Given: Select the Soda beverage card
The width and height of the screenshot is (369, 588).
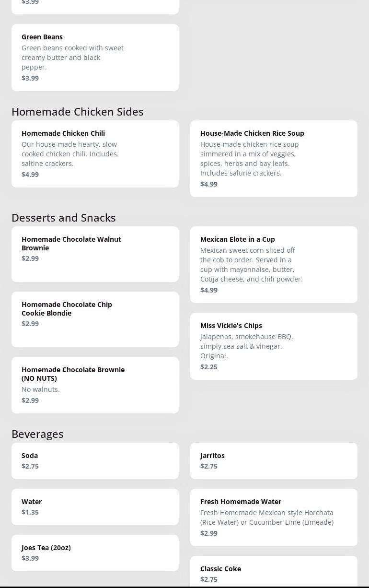Looking at the screenshot, I should coord(95,460).
